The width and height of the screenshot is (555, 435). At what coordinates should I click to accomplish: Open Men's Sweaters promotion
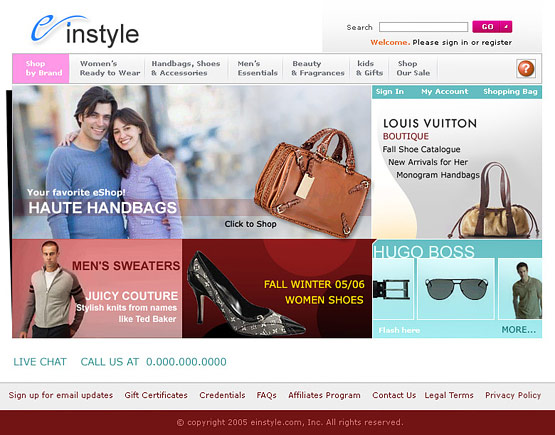[126, 266]
